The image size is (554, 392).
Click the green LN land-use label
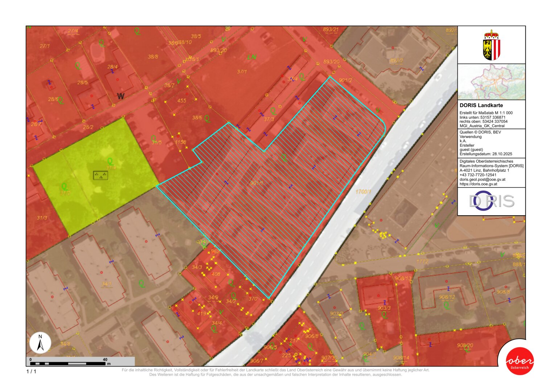(251, 57)
